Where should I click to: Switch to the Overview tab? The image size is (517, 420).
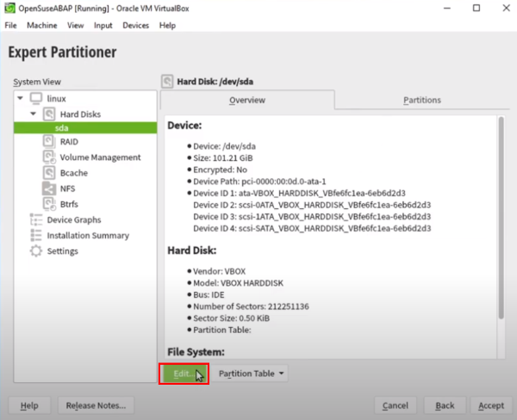247,100
